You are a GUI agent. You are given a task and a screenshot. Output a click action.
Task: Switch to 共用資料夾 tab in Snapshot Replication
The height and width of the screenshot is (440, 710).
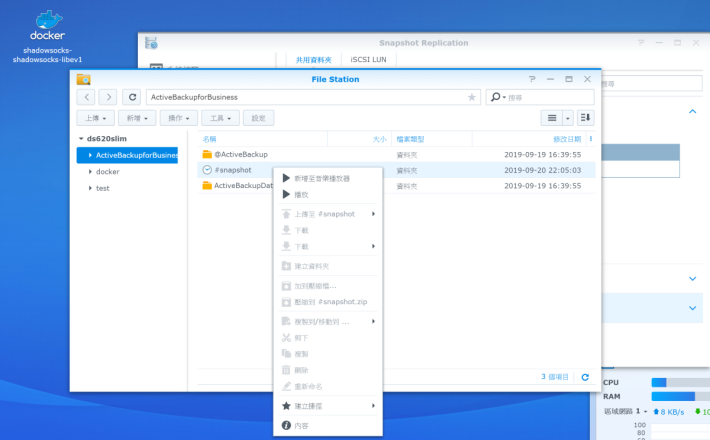pyautogui.click(x=313, y=60)
